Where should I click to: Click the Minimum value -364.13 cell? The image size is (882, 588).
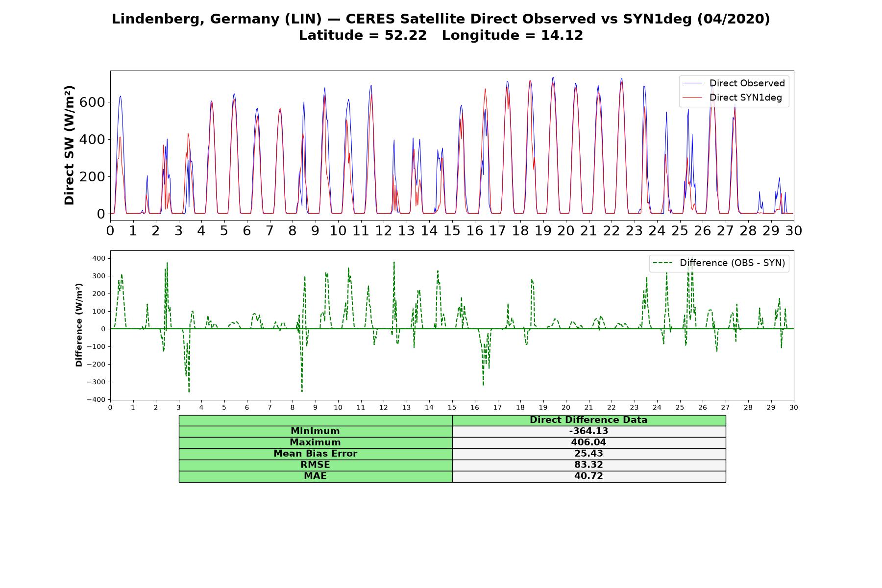tap(588, 431)
